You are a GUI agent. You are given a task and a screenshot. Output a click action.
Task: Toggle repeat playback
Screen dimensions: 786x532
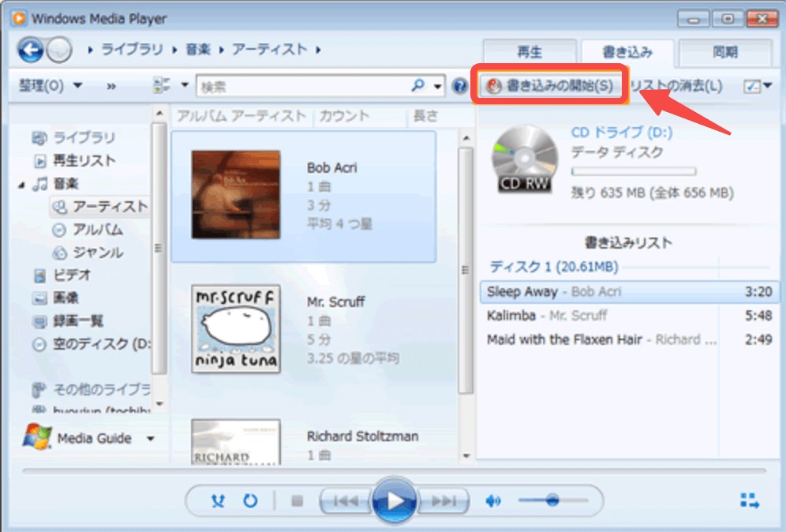250,500
